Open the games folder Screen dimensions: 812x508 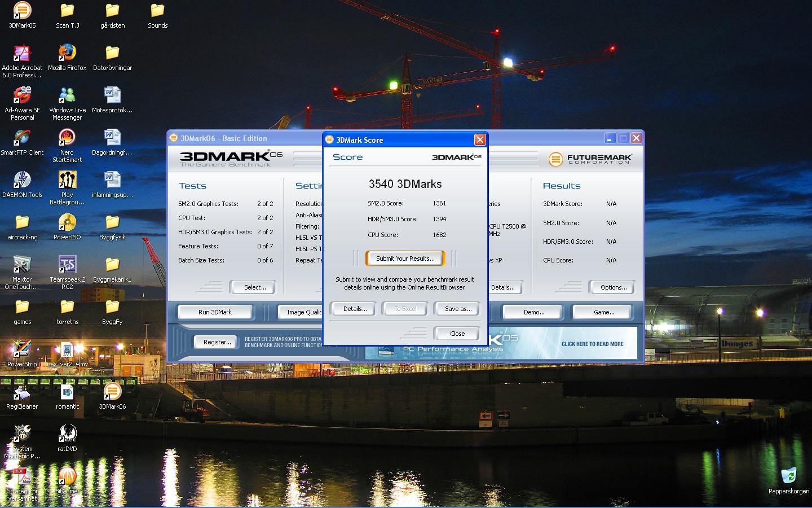tap(22, 312)
